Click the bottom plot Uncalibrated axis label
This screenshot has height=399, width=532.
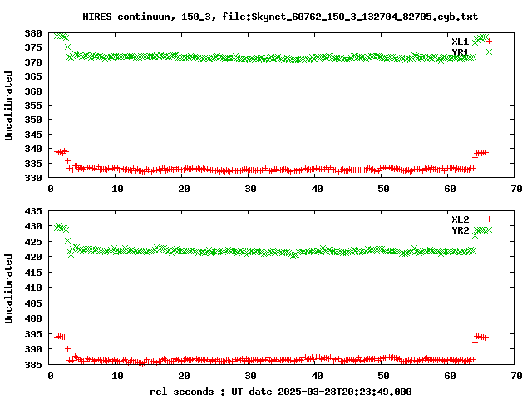[x=8, y=288]
